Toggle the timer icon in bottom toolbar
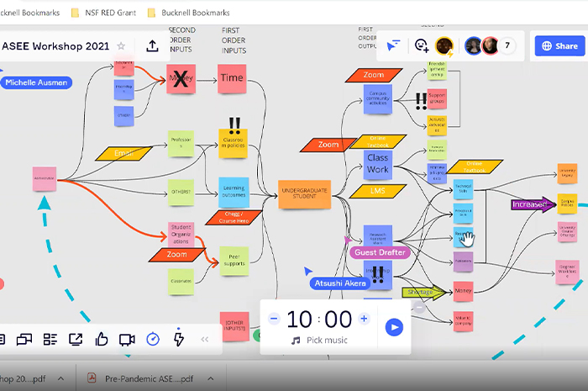Image resolution: width=588 pixels, height=391 pixels. [x=153, y=339]
